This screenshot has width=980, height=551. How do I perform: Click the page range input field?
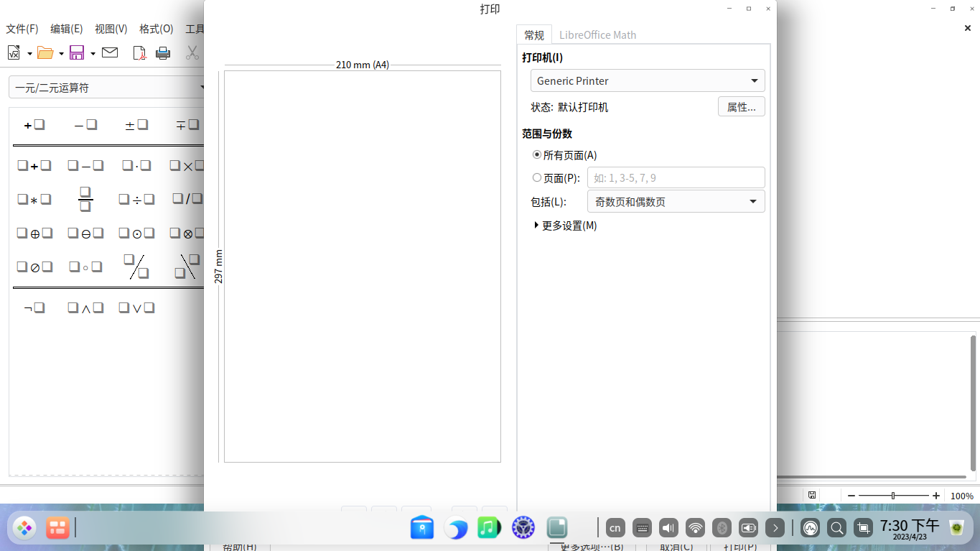coord(676,177)
